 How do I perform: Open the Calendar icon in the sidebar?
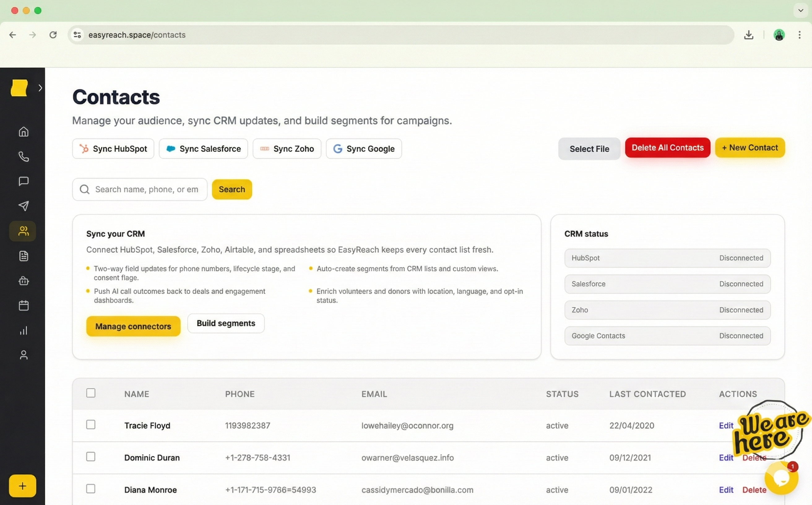pyautogui.click(x=23, y=305)
